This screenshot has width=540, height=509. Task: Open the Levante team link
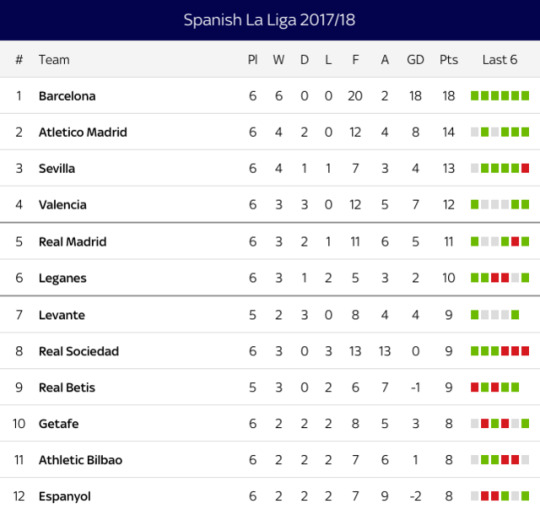[x=62, y=315]
